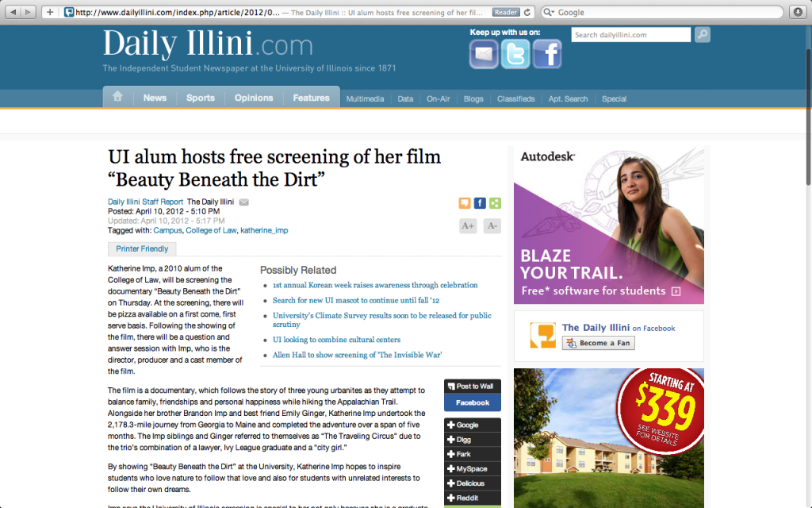The width and height of the screenshot is (812, 508).
Task: Open the Classifieds menu item
Action: [515, 99]
